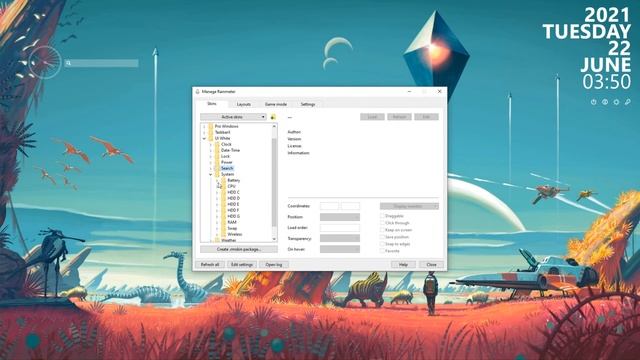Select the HDD G folder
This screenshot has width=640, height=360.
click(x=233, y=216)
